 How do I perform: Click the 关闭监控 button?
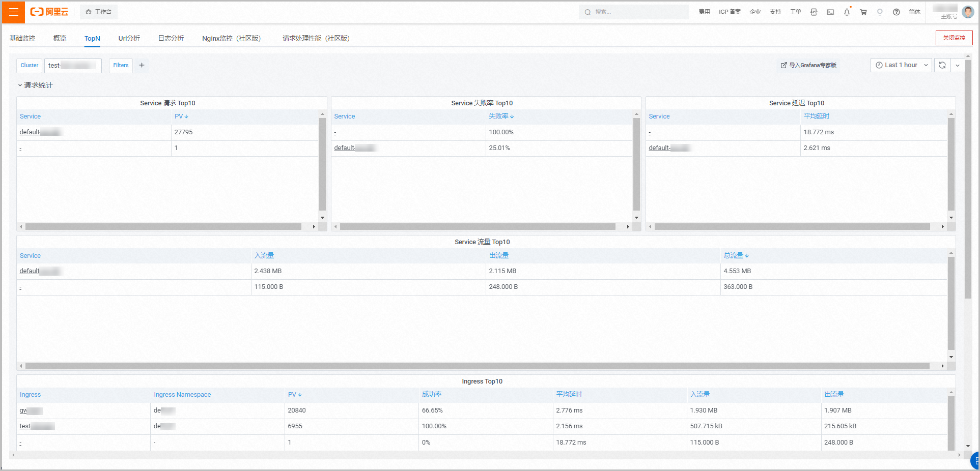click(x=954, y=38)
